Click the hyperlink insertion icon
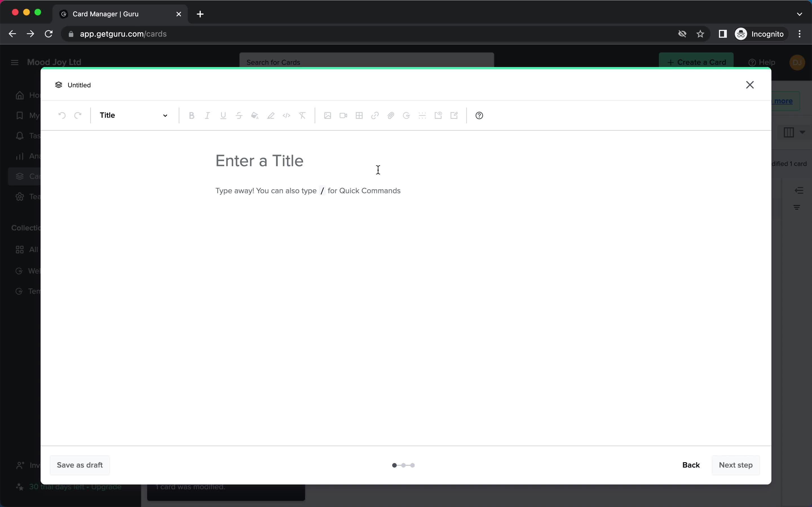812x507 pixels. pyautogui.click(x=375, y=116)
